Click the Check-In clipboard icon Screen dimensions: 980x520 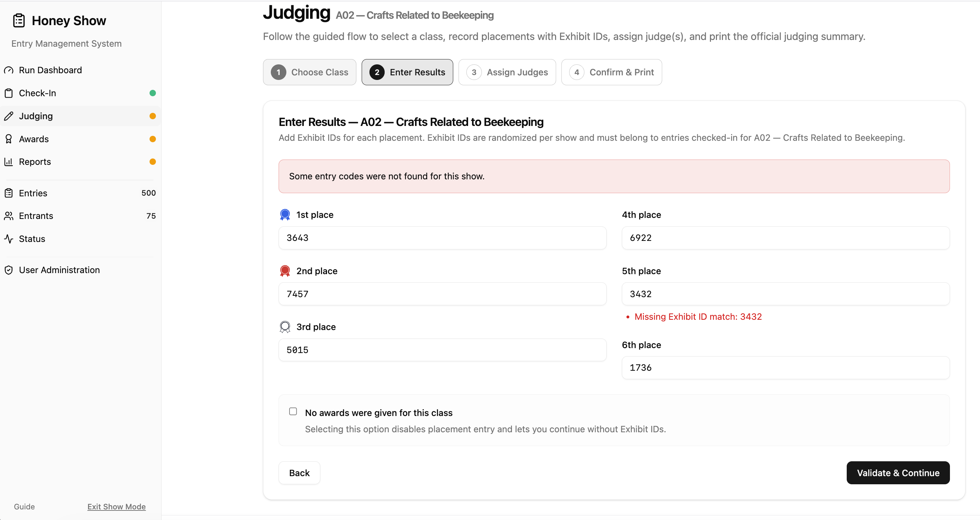click(x=9, y=93)
